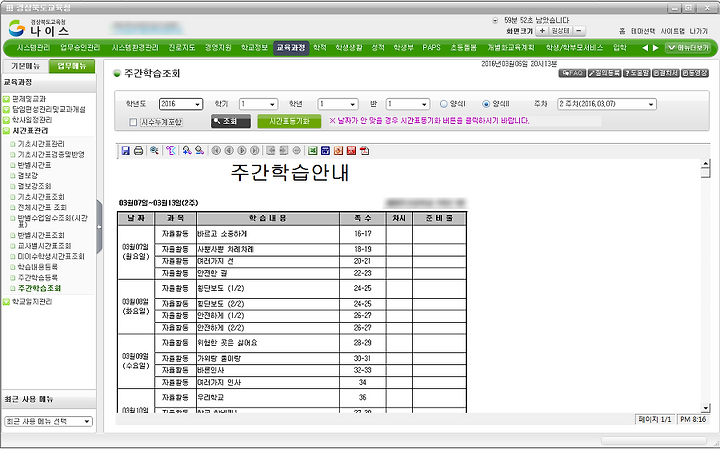The height and width of the screenshot is (449, 720).
Task: Click the 화면크기 minus button
Action: tap(579, 31)
